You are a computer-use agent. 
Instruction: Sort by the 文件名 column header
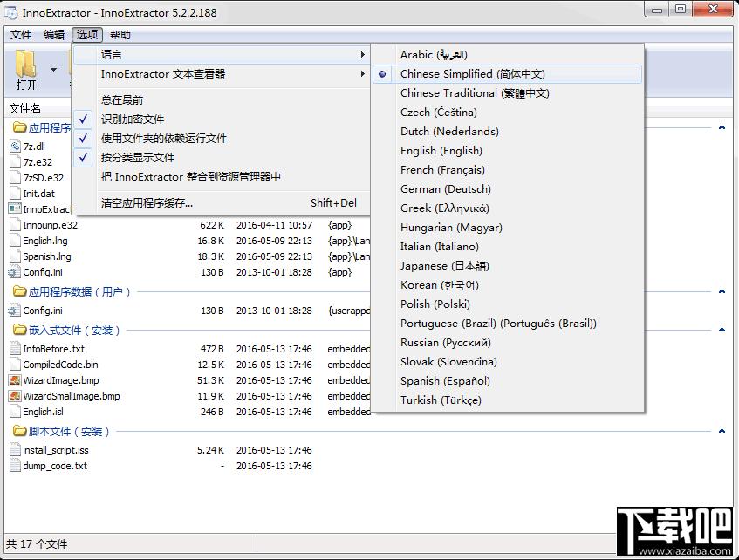[x=25, y=108]
